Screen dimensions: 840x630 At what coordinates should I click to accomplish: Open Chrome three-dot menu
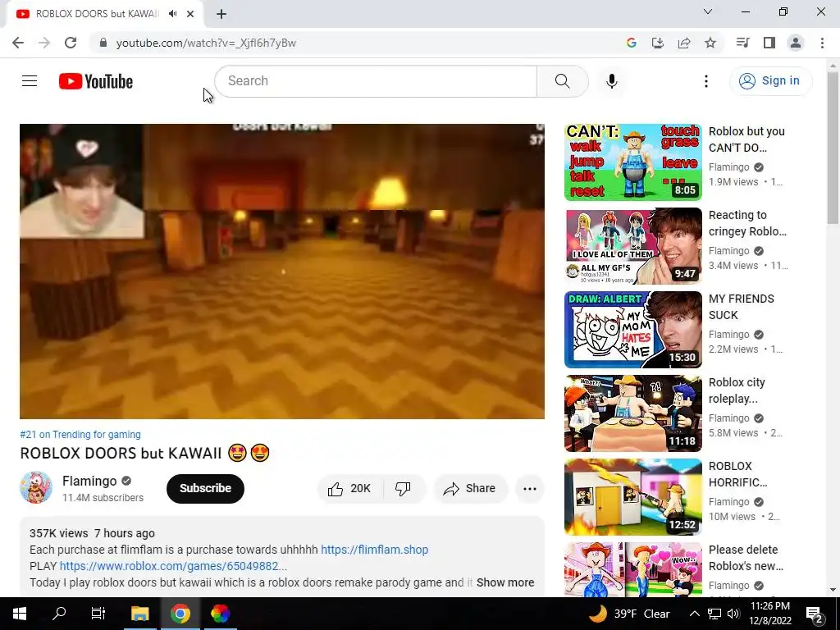(822, 43)
